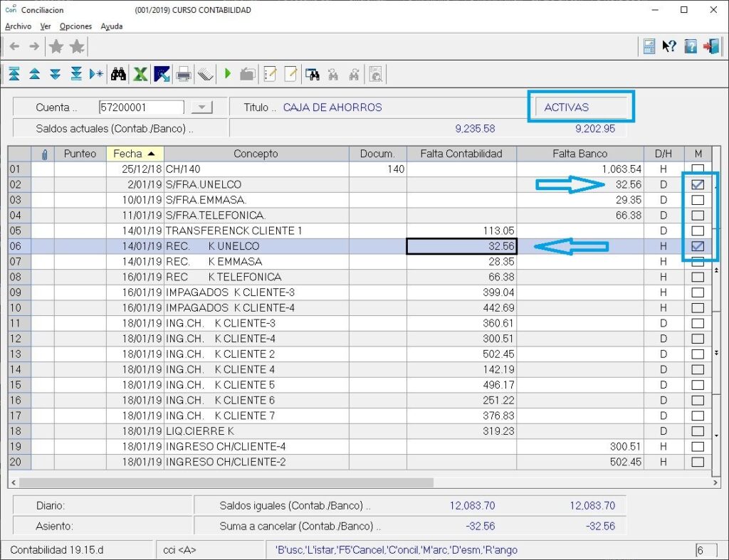The height and width of the screenshot is (560, 729).
Task: Click the paperclip attachment column header
Action: coord(45,154)
